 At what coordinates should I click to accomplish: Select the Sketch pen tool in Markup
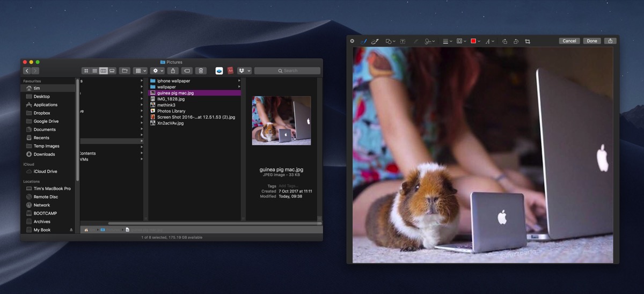(364, 41)
